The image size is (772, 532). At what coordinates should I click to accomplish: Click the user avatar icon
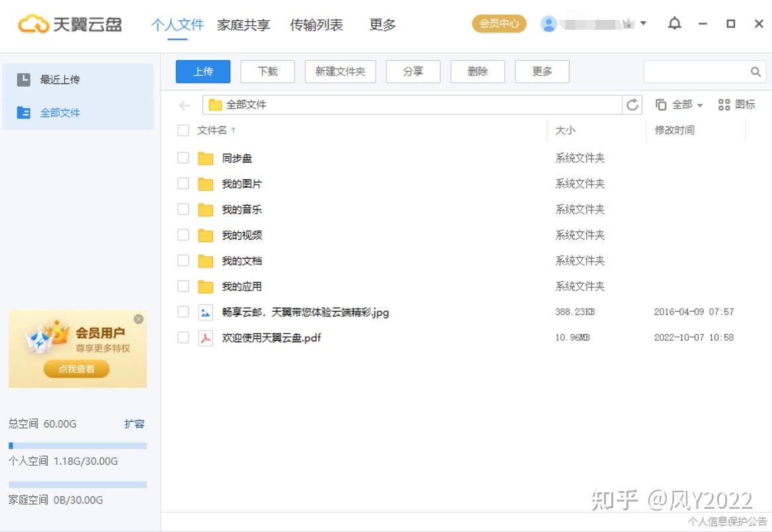pos(548,24)
